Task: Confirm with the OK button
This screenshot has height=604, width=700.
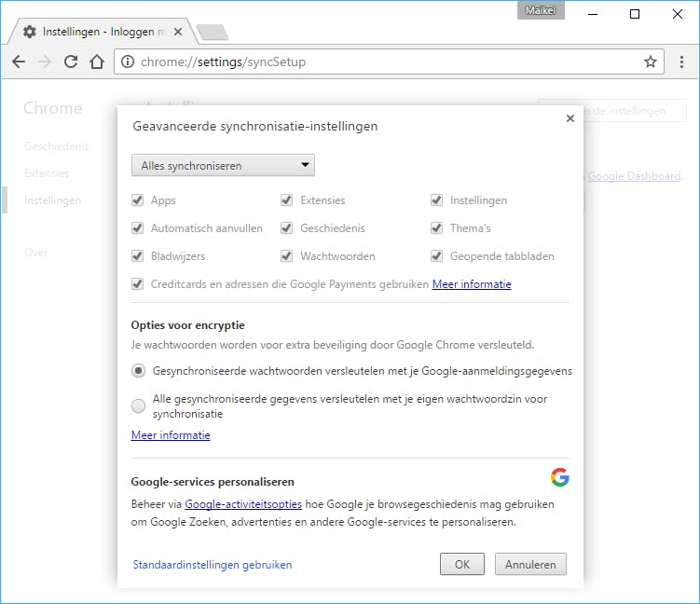Action: coord(462,564)
